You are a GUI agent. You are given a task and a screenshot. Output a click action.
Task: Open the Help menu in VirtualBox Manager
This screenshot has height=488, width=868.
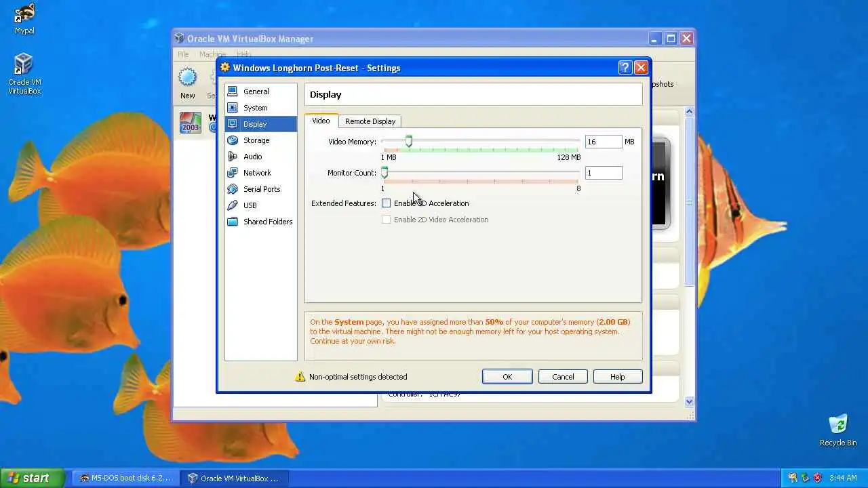coord(244,54)
